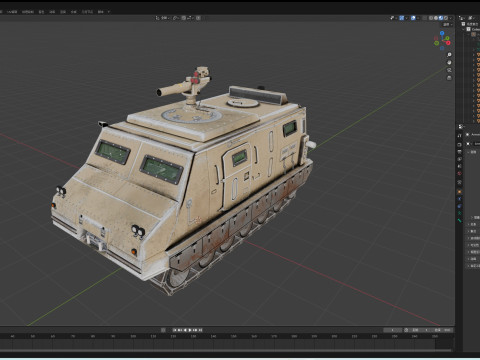Open the Animation workspace tab
480x360 pixels.
[x=52, y=12]
